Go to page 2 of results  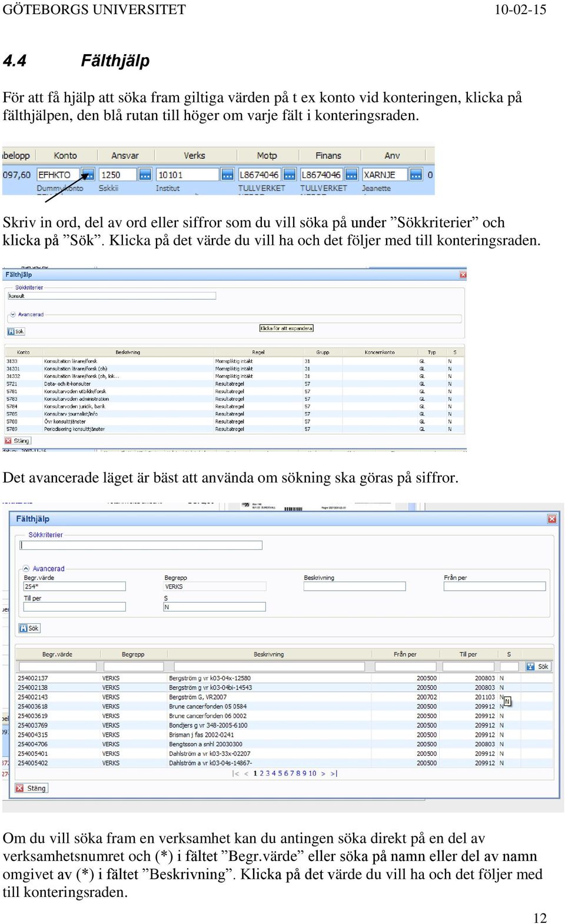(261, 773)
